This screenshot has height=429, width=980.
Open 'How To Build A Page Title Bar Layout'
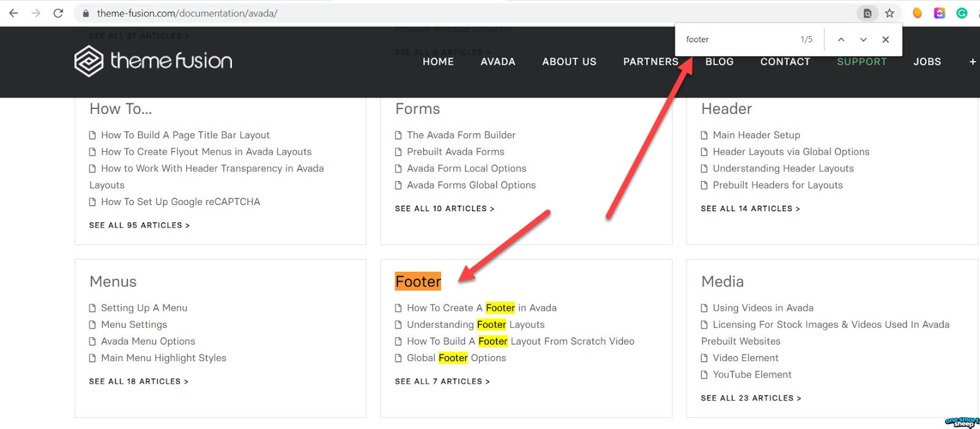[185, 135]
